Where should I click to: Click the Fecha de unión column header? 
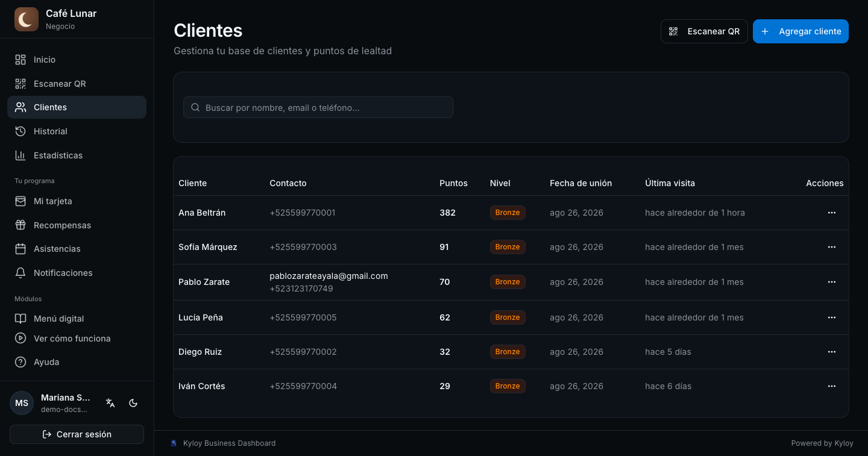tap(580, 183)
